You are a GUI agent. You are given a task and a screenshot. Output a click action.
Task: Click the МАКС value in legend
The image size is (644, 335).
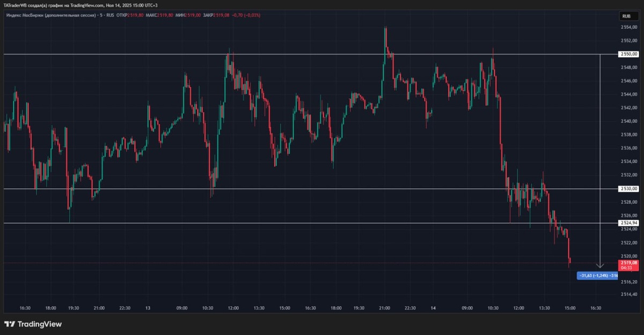(165, 15)
